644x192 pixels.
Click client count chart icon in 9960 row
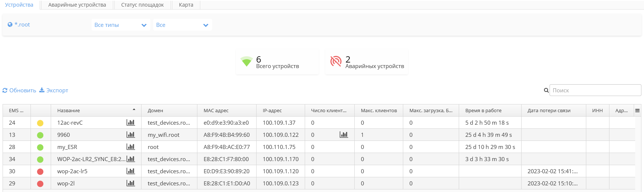coord(344,135)
